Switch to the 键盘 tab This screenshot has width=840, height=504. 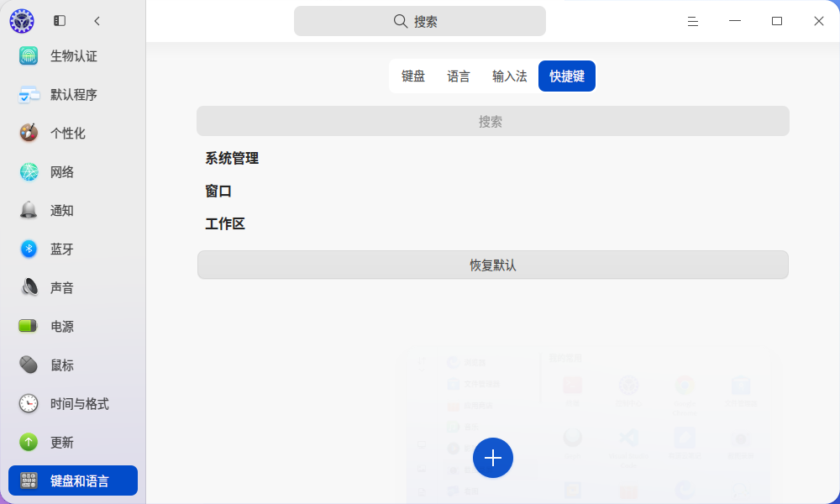coord(413,76)
